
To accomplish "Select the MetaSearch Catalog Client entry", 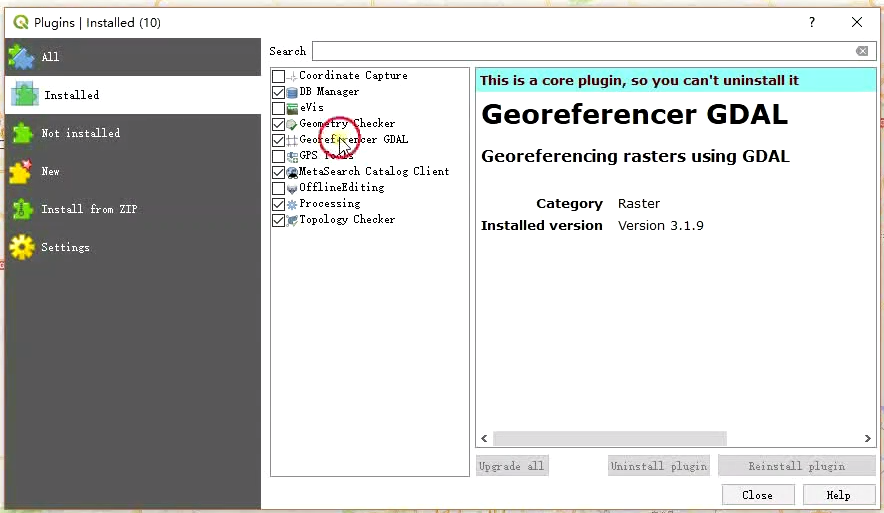I will point(374,171).
